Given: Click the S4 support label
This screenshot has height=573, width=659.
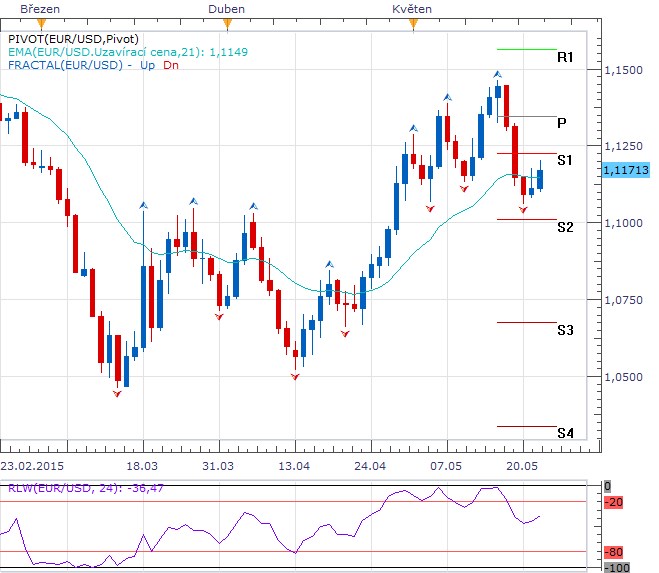Looking at the screenshot, I should 565,433.
